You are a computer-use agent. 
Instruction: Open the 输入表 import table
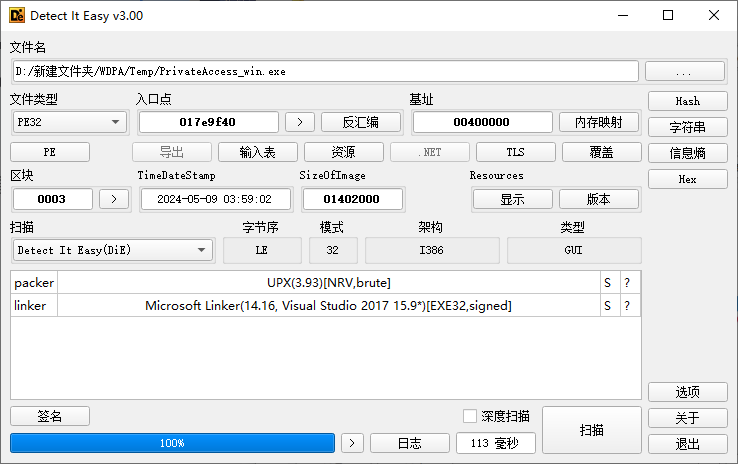[x=257, y=152]
